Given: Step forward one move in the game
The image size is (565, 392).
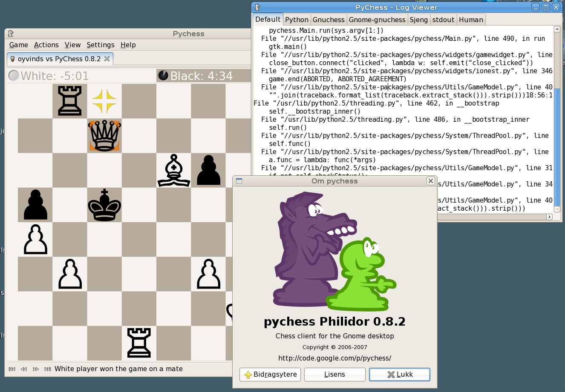Looking at the screenshot, I should [36, 369].
